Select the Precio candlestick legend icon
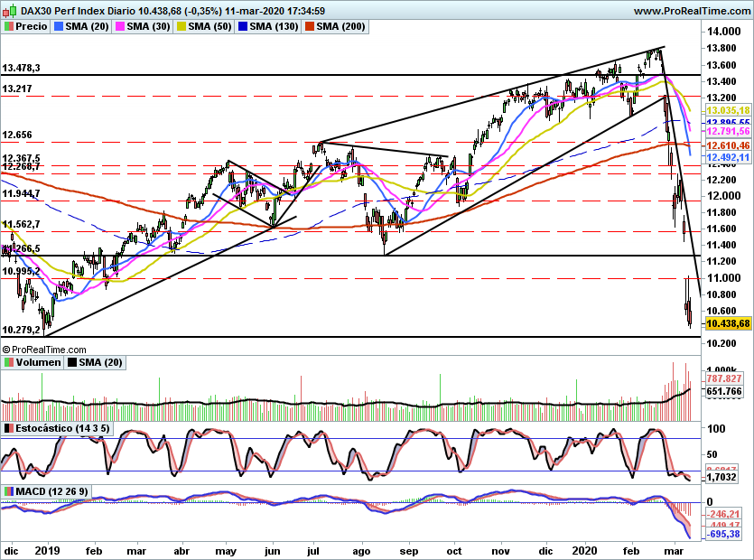 9,26
